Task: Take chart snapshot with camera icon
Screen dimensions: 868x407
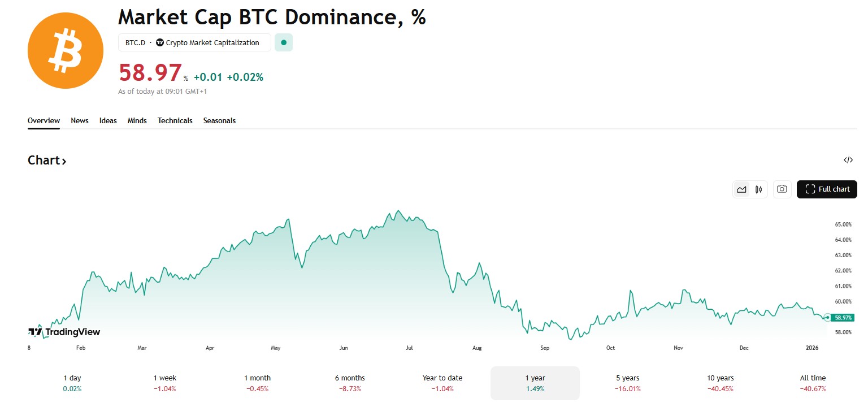Action: 782,189
